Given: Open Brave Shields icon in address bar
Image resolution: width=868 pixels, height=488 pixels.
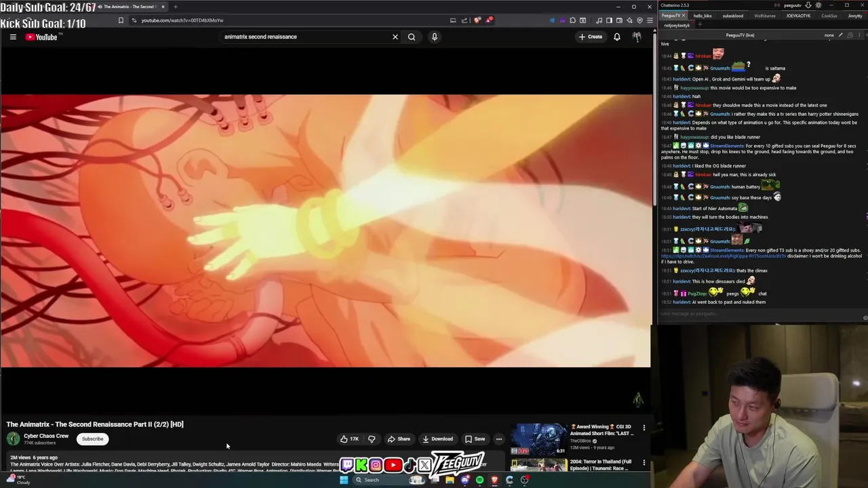Looking at the screenshot, I should click(x=477, y=20).
